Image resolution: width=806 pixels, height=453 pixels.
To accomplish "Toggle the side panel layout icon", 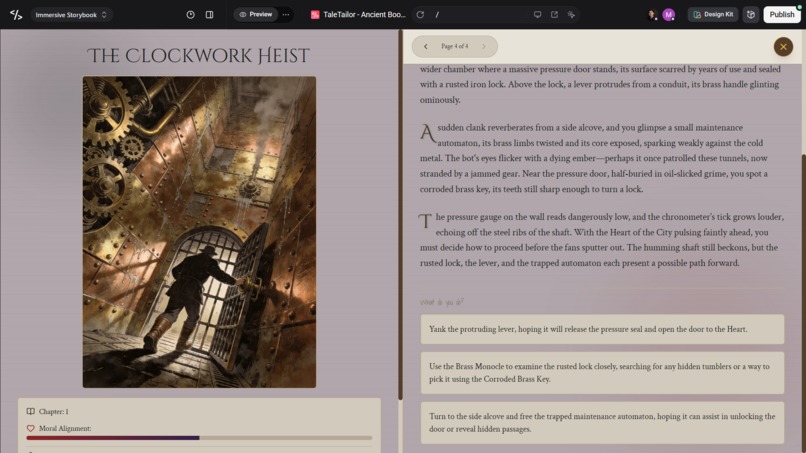I will point(209,15).
